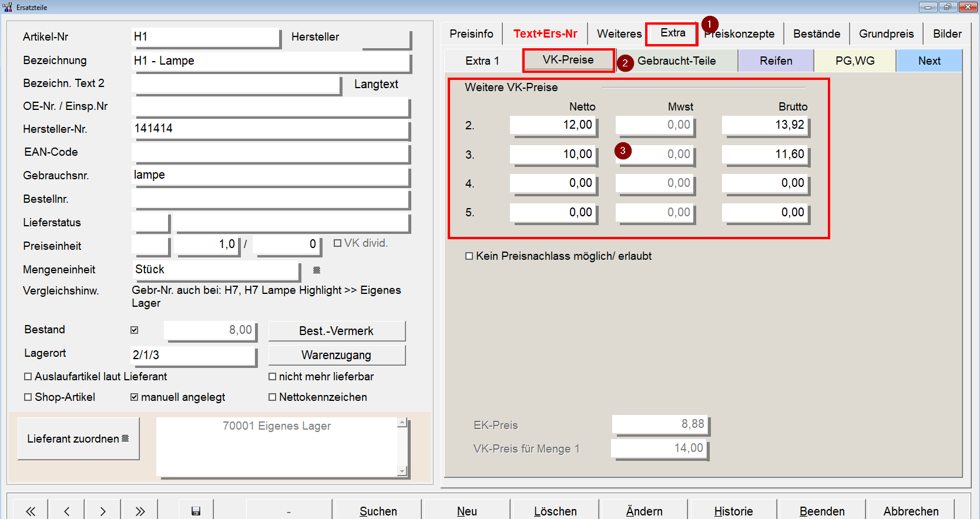
Task: Click the Abbrechen button
Action: tap(911, 511)
